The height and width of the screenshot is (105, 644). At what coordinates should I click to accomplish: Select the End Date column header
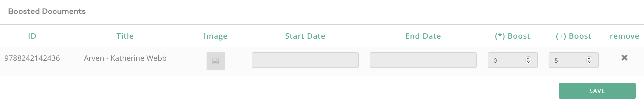coord(423,36)
